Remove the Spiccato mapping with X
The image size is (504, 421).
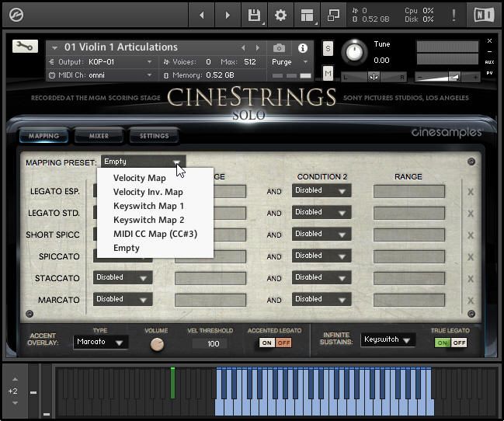pyautogui.click(x=471, y=257)
